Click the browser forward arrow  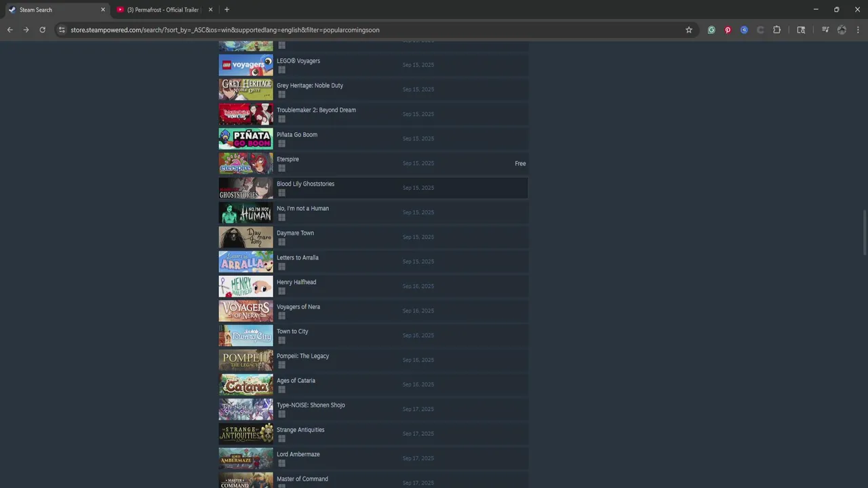coord(26,30)
